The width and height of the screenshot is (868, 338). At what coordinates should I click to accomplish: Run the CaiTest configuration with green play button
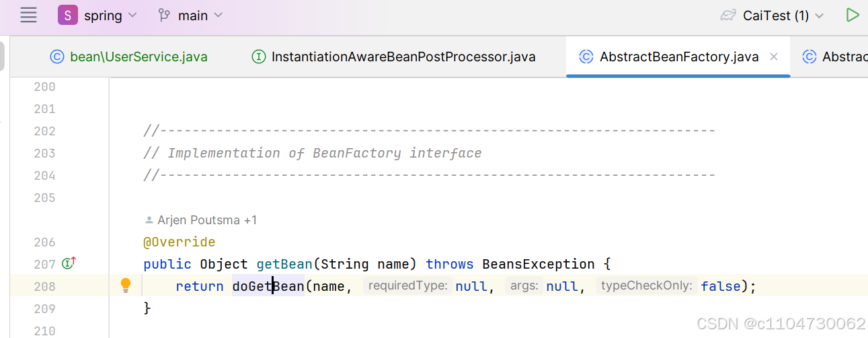853,15
